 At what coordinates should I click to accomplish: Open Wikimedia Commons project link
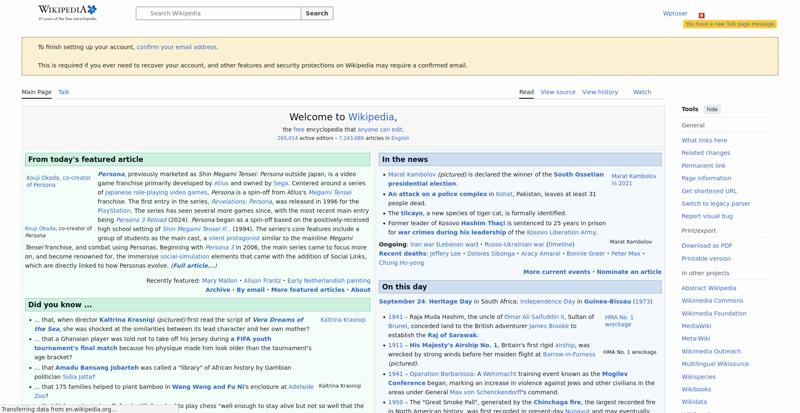[x=712, y=301]
